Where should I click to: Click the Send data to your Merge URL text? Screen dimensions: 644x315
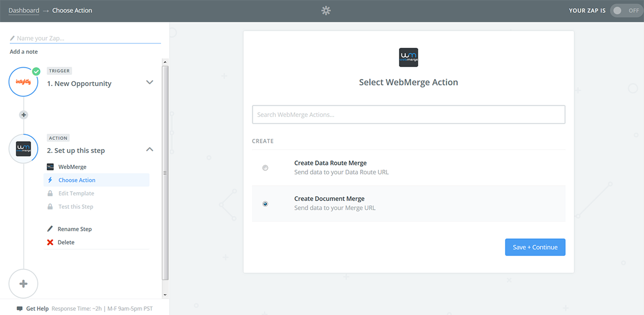[335, 208]
